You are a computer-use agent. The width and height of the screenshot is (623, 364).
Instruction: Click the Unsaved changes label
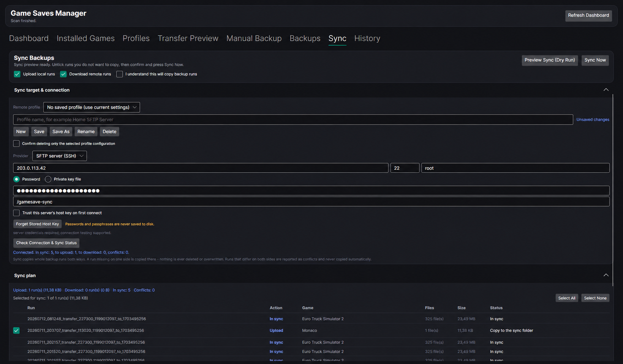tap(593, 120)
